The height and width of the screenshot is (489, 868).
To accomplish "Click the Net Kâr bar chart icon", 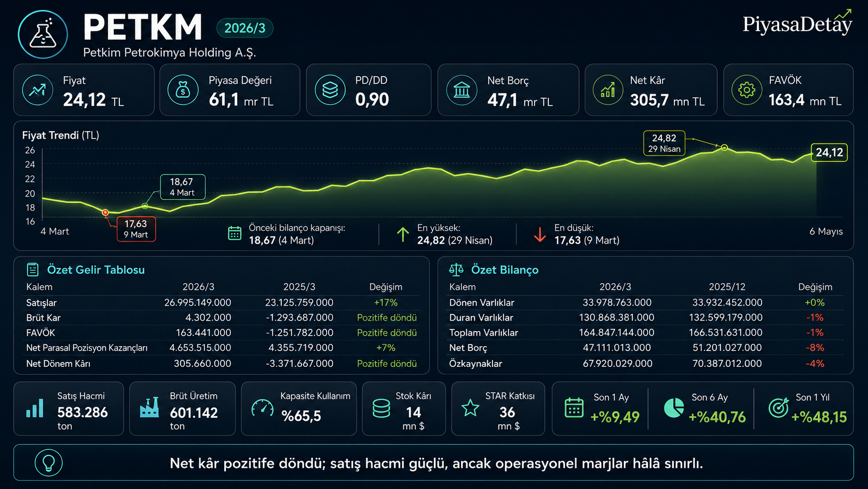I will [608, 90].
